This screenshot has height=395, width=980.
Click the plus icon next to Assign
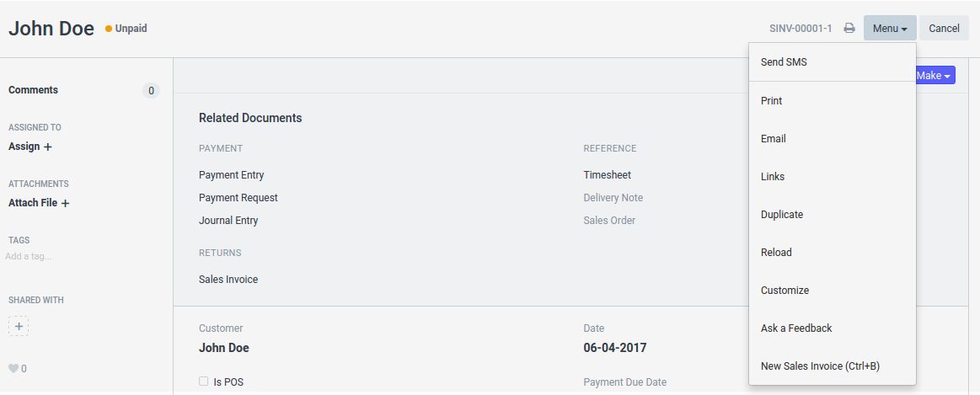48,147
